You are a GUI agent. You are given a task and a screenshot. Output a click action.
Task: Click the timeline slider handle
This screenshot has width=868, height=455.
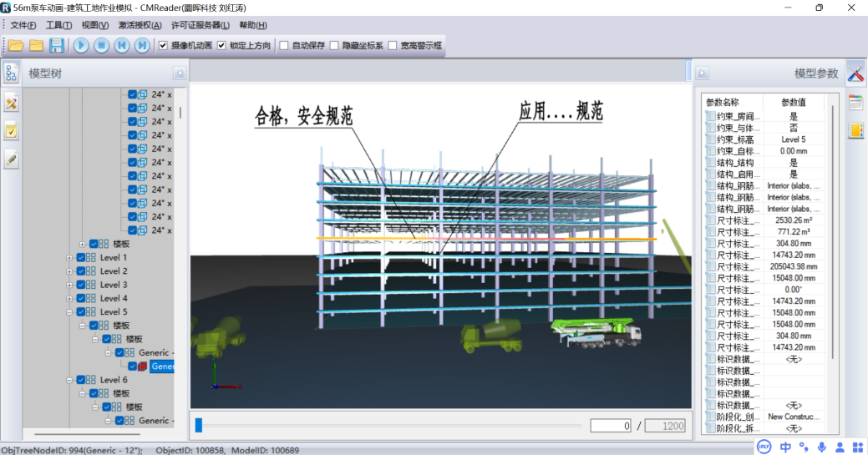coord(198,426)
